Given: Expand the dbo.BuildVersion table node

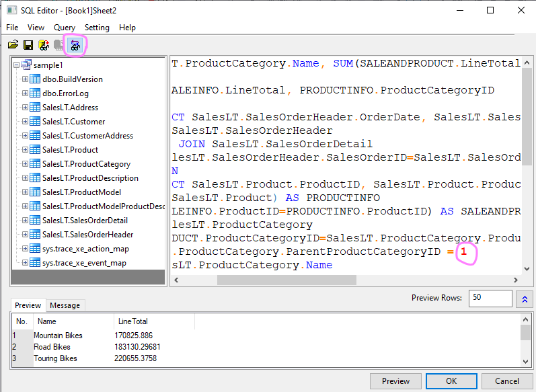Looking at the screenshot, I should [26, 79].
